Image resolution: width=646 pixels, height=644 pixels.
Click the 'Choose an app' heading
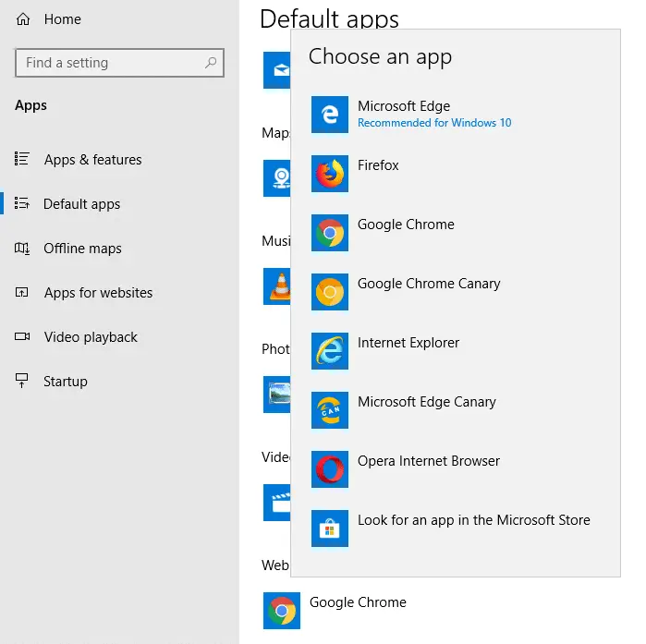point(380,57)
